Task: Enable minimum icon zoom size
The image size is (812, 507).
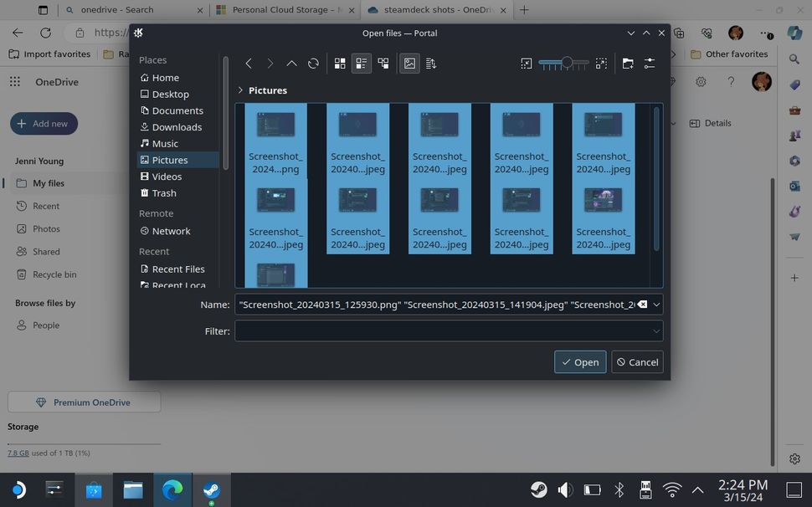Action: point(527,64)
